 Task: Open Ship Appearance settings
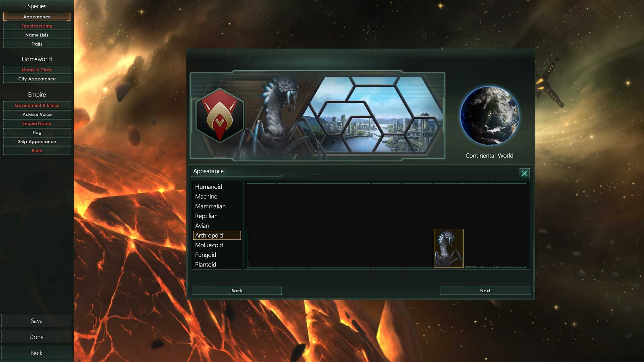point(37,141)
